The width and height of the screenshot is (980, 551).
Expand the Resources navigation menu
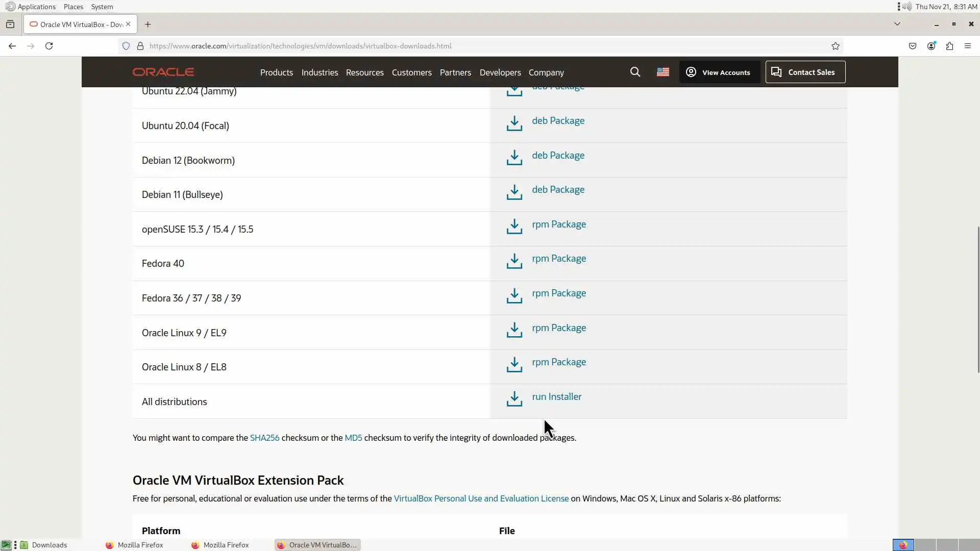coord(364,72)
